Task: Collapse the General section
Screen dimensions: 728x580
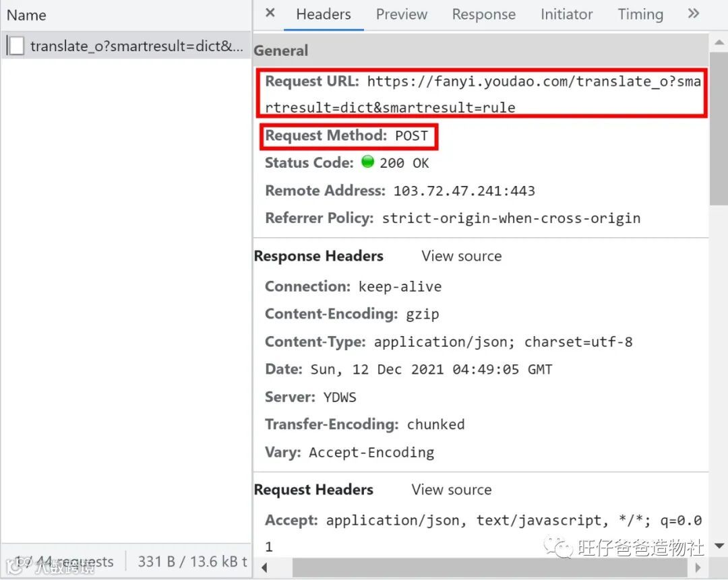Action: click(281, 50)
